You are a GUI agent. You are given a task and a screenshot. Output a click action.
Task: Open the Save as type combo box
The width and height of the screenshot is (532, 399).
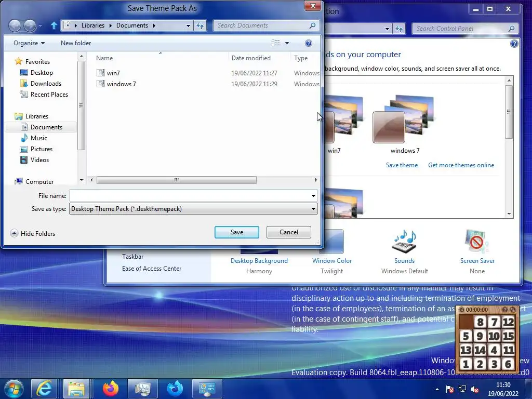click(193, 209)
